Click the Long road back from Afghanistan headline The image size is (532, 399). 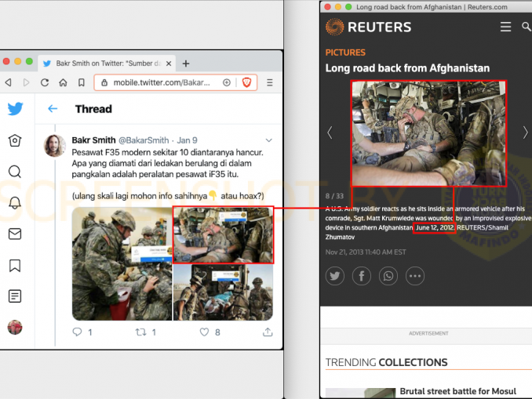[x=407, y=68]
